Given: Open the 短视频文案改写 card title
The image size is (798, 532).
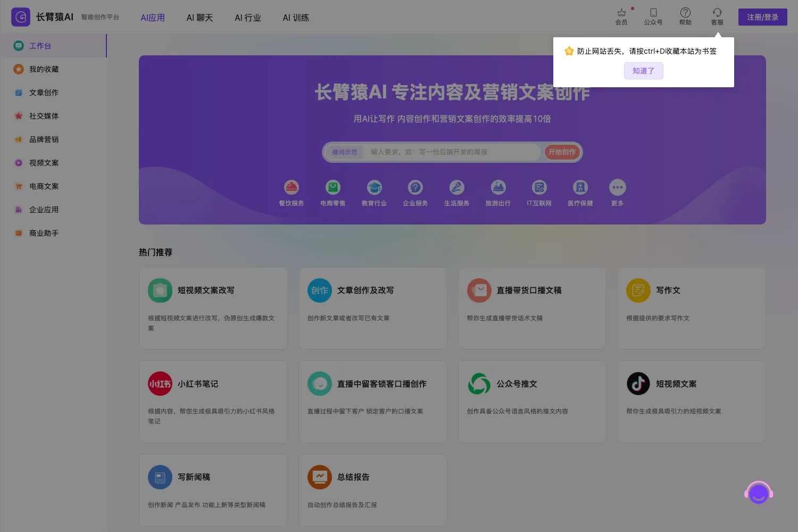Looking at the screenshot, I should coord(206,290).
